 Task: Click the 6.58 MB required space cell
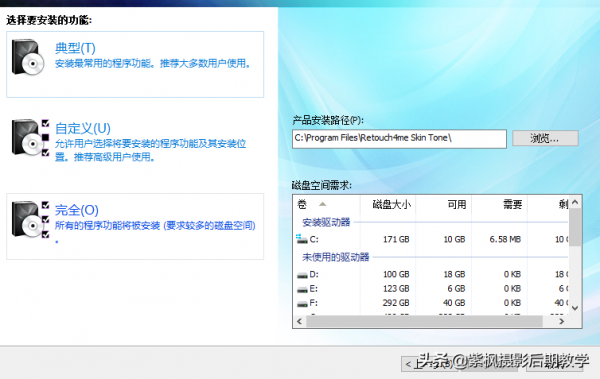point(505,240)
